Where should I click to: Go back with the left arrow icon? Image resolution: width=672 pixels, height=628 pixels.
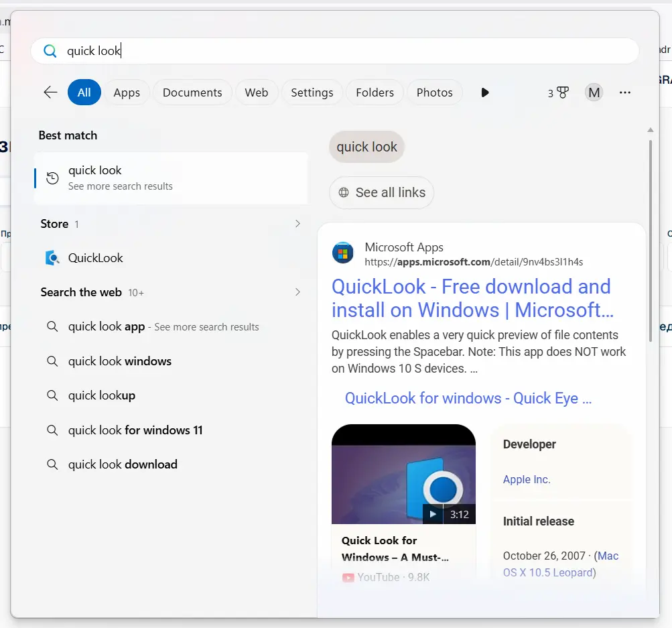[x=50, y=92]
